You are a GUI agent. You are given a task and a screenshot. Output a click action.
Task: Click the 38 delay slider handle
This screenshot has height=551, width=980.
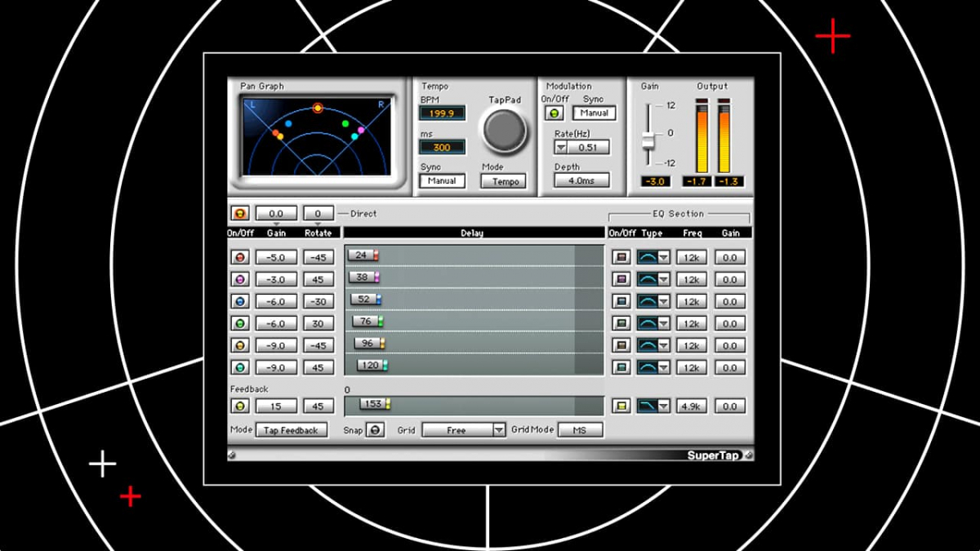(365, 278)
